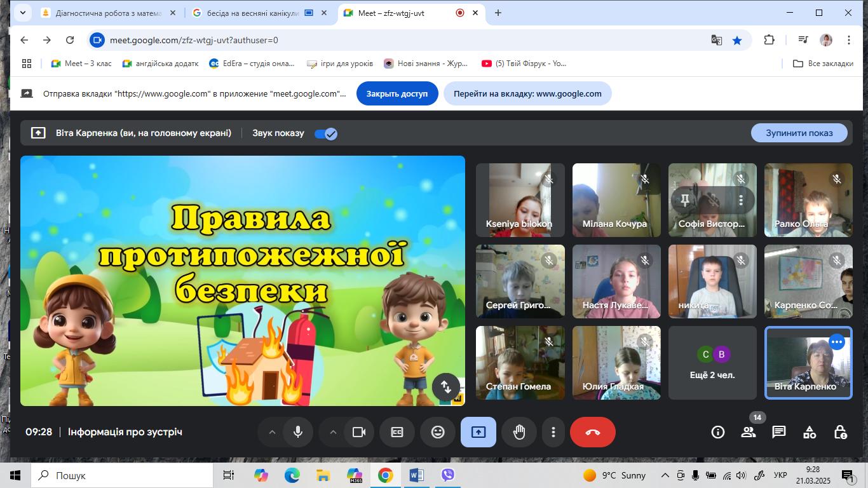Open the activities panel
868x488 pixels.
pyautogui.click(x=810, y=432)
